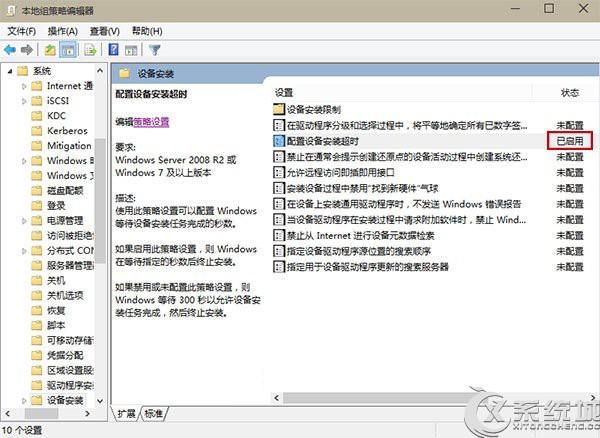Select the Kerberos folder in tree
600x438 pixels.
point(67,131)
